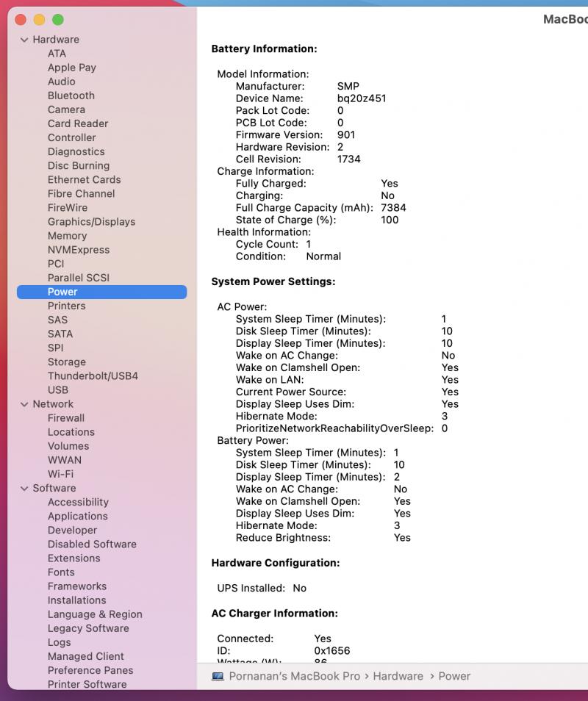This screenshot has width=588, height=701.
Task: Collapse the Network section chevron
Action: pos(24,404)
